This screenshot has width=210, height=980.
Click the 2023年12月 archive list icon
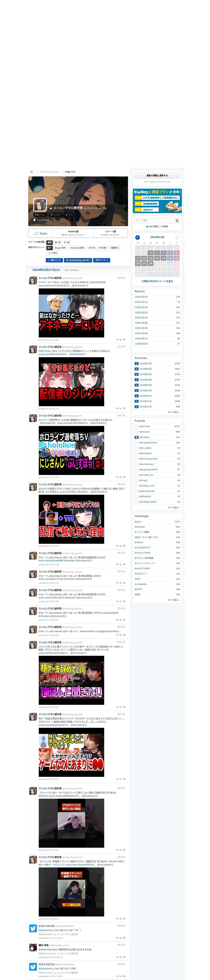pos(136,401)
